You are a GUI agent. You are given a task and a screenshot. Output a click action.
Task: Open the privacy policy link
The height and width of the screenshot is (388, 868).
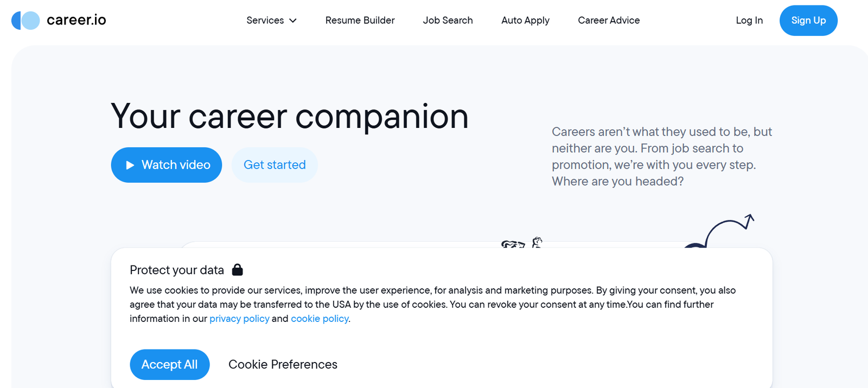click(x=239, y=319)
